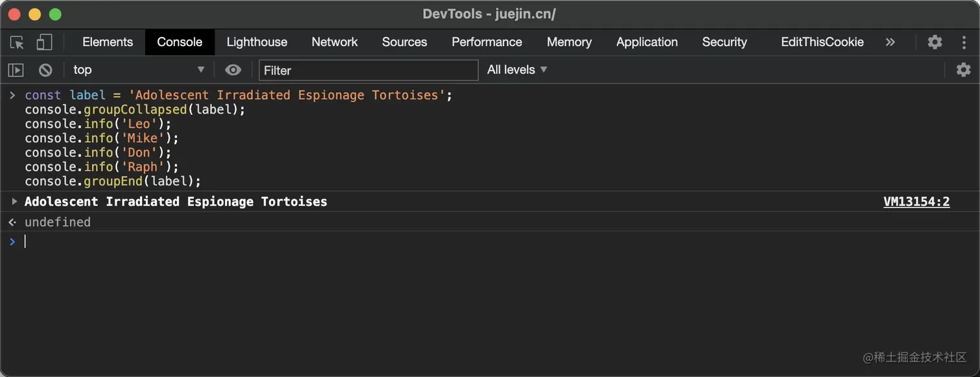Click in the Filter input field
Screen dimensions: 980x377
[x=368, y=70]
